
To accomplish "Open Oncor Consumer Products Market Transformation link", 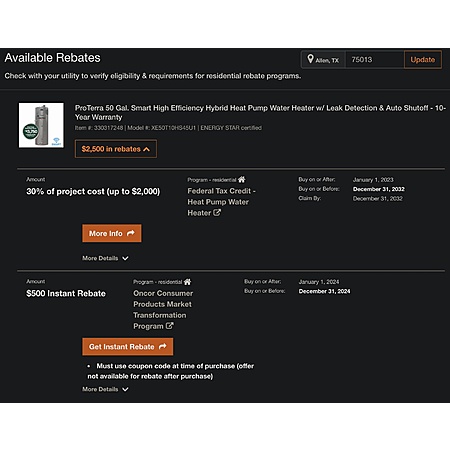I will [163, 310].
